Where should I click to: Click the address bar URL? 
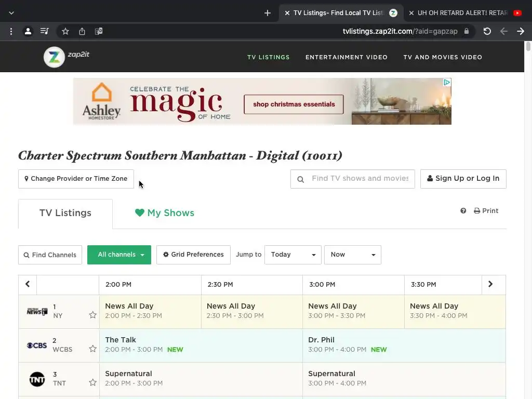click(x=400, y=32)
